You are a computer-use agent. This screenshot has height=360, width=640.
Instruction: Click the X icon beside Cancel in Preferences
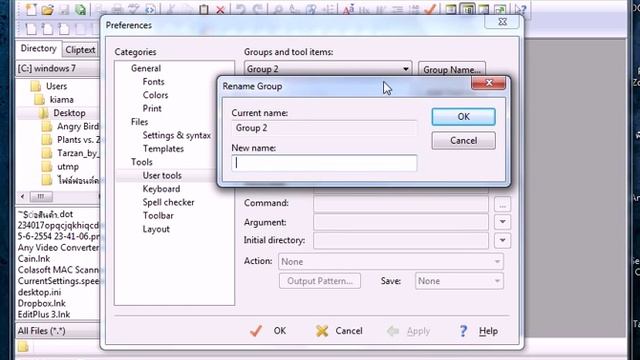(322, 331)
